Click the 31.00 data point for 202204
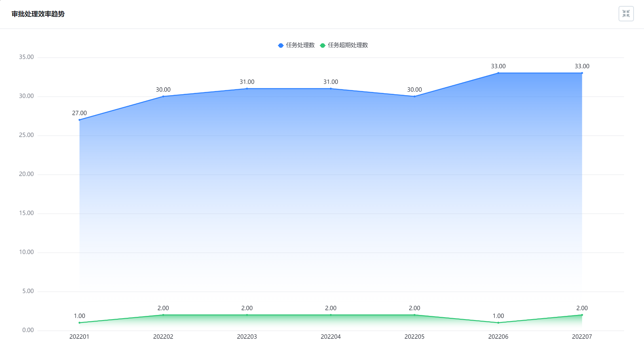Image resolution: width=644 pixels, height=347 pixels. coord(331,88)
